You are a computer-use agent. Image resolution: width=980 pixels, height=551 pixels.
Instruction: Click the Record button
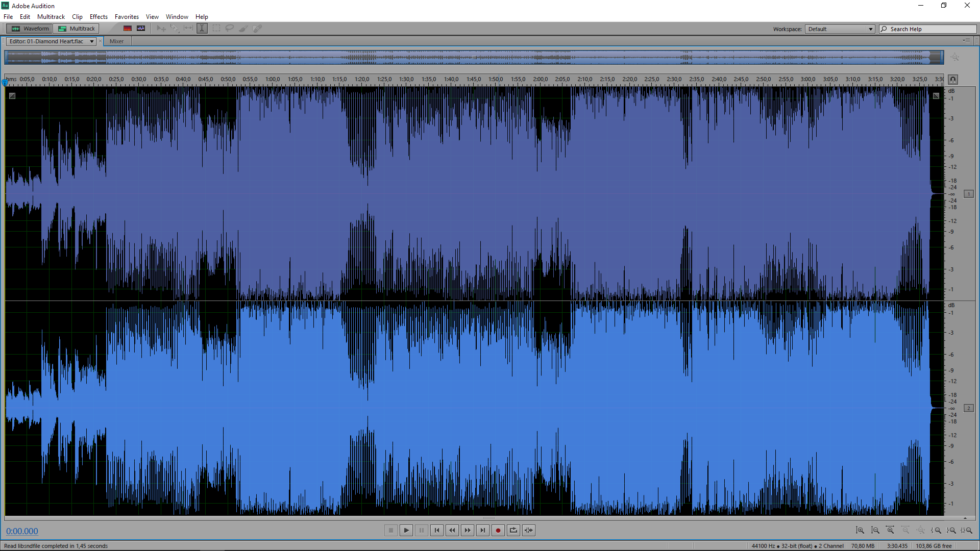point(498,531)
